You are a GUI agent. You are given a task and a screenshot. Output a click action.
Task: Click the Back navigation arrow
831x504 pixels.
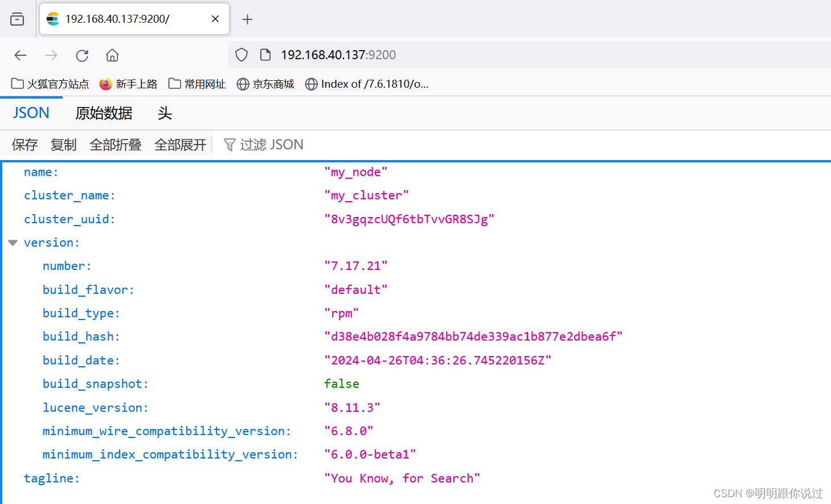click(21, 55)
